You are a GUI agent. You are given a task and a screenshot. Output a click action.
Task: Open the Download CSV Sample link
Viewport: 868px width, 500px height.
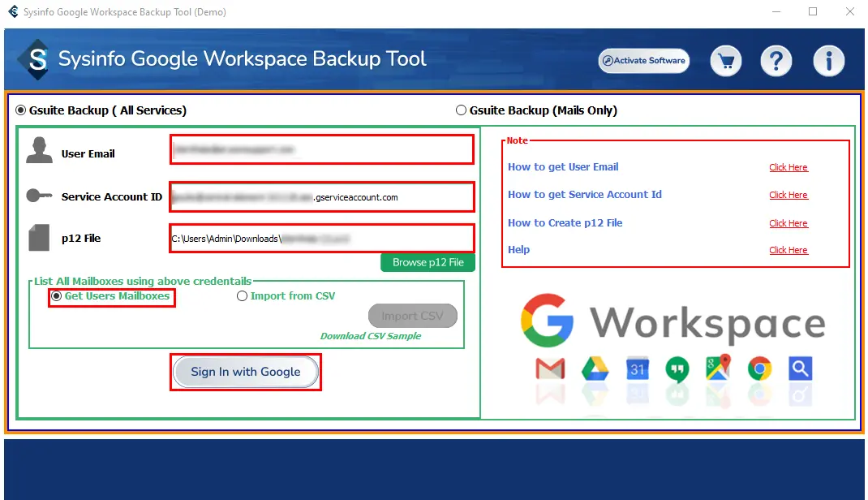click(x=370, y=336)
